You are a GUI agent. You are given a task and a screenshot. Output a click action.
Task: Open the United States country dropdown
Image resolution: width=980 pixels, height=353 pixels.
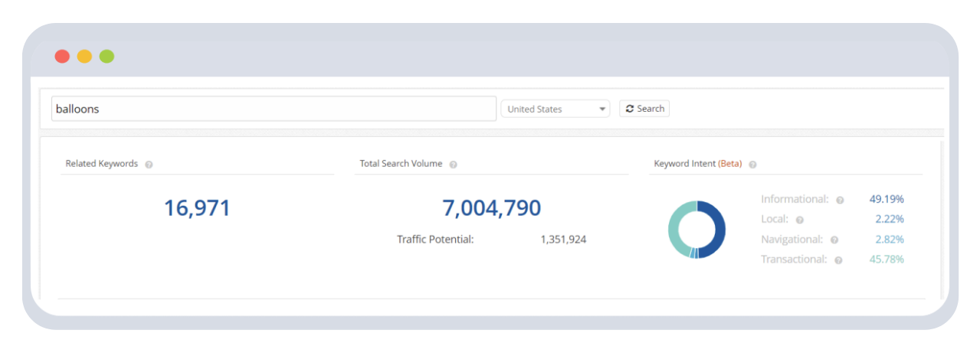pos(556,109)
